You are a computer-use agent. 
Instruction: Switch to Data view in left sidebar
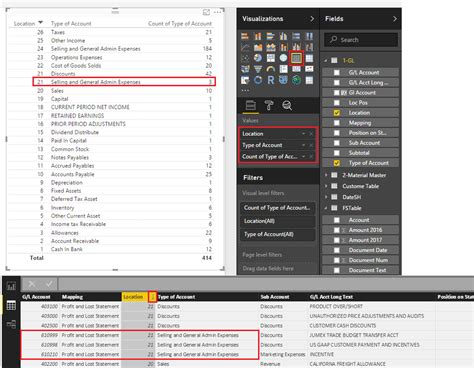pos(11,305)
